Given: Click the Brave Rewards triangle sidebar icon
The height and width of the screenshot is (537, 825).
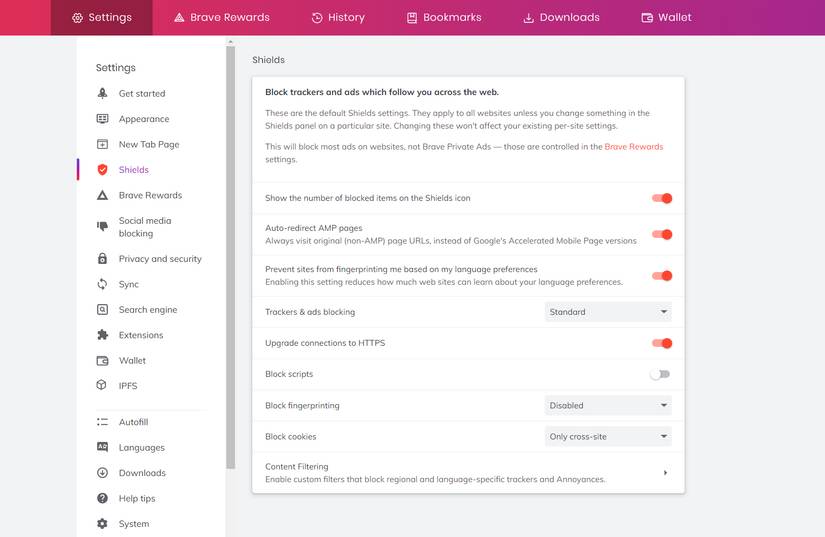Looking at the screenshot, I should [x=102, y=195].
